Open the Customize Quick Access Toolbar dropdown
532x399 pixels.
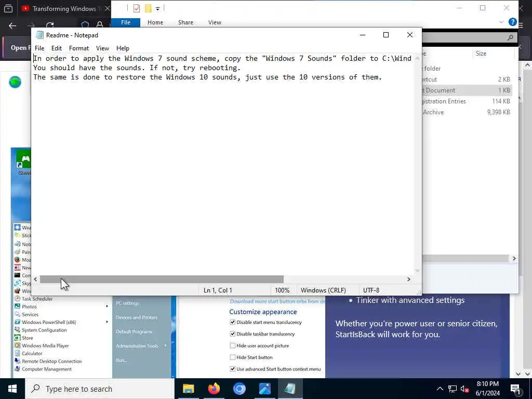[158, 8]
